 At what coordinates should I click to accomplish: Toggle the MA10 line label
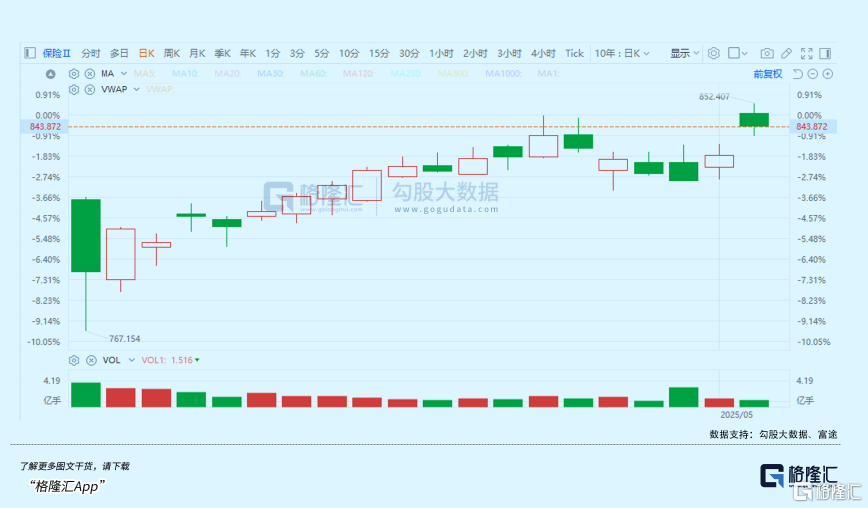tap(185, 74)
